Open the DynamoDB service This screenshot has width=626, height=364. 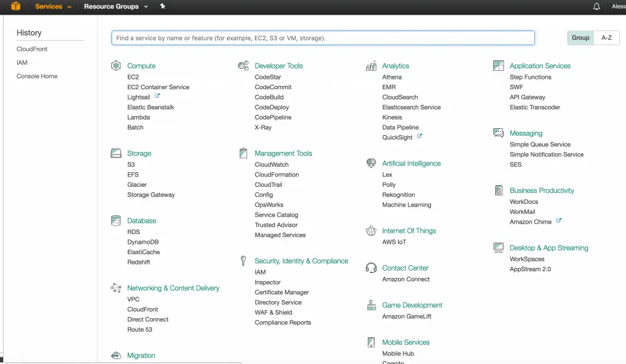pyautogui.click(x=143, y=242)
